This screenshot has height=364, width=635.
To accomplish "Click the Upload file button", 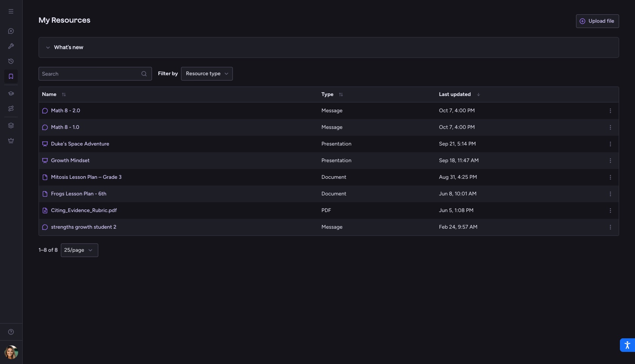I will tap(597, 21).
